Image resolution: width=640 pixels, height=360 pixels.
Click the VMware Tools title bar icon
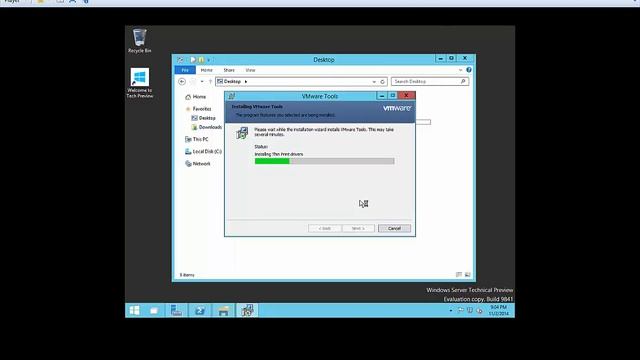pos(231,96)
